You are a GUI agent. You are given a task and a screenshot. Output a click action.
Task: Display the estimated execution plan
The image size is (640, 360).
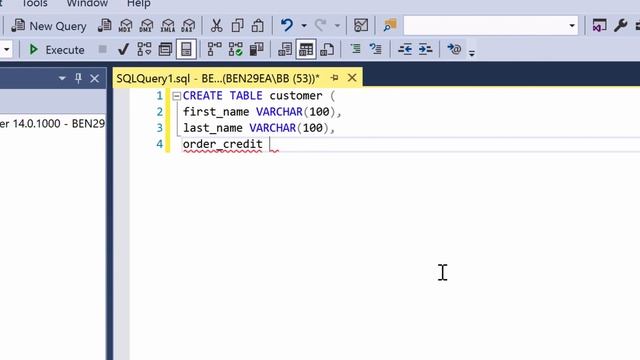coord(144,50)
